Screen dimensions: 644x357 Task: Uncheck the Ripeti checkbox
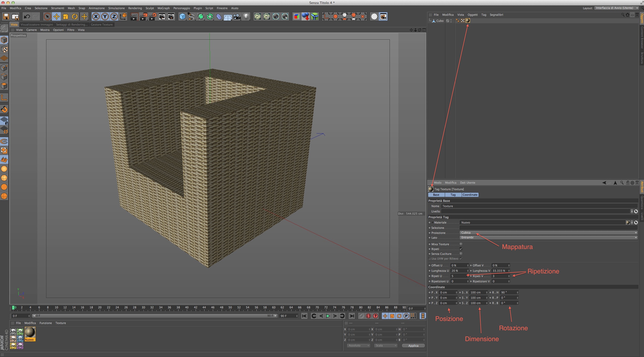[461, 249]
